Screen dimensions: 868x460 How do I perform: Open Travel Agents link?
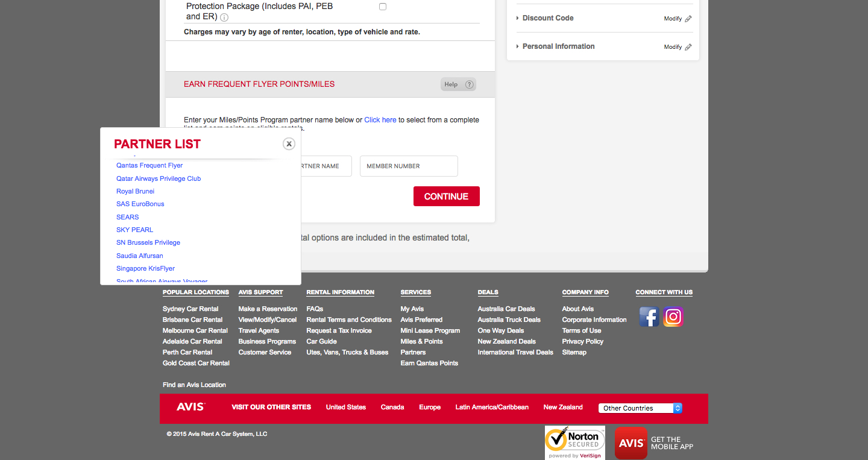(259, 330)
